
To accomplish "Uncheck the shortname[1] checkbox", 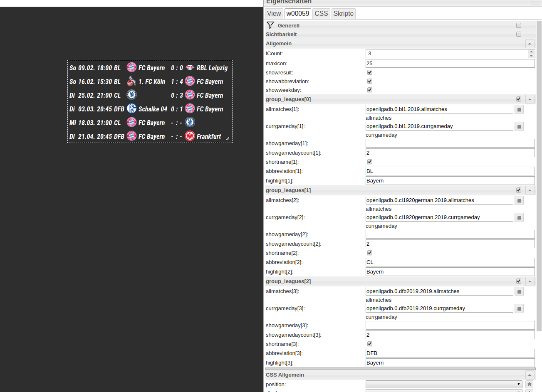I will click(370, 162).
